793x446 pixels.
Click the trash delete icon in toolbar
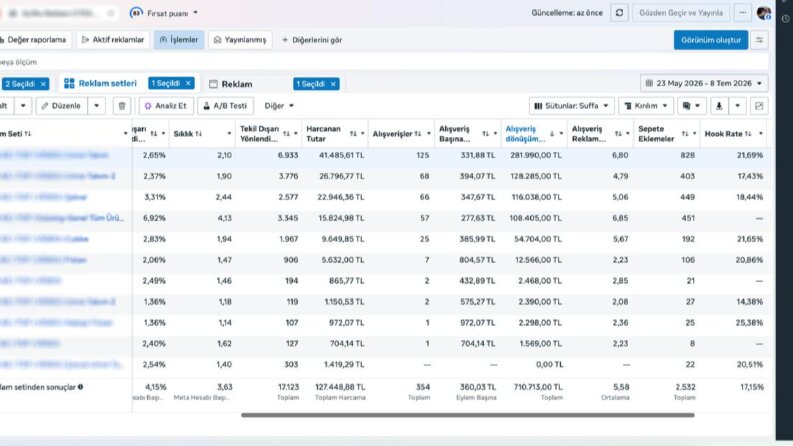122,106
